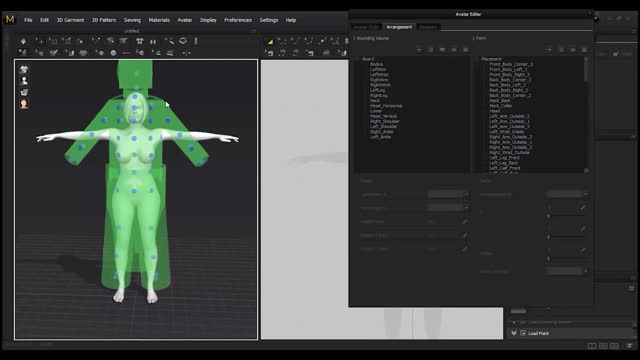Click the Simulate arrow icon in 3D toolbar

(23, 41)
